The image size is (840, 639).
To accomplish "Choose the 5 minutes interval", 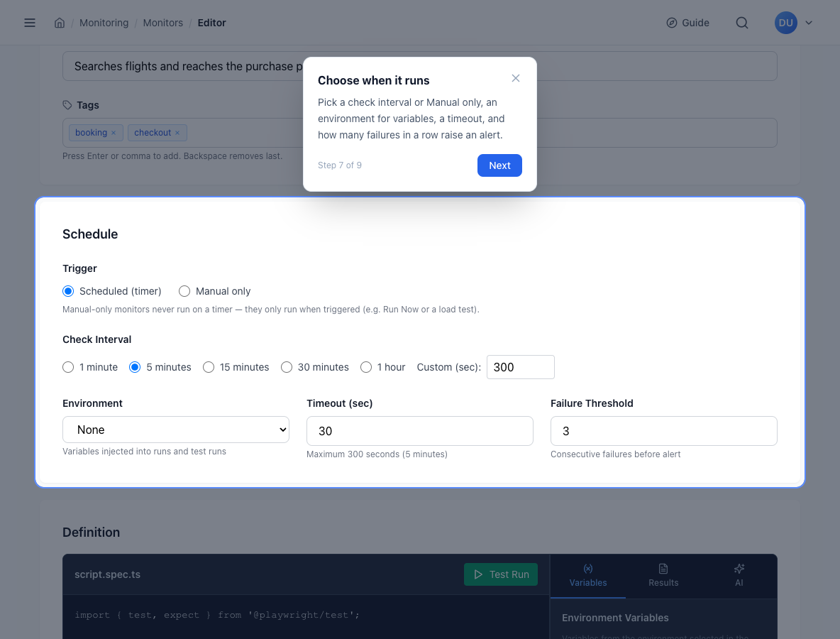I will (135, 367).
